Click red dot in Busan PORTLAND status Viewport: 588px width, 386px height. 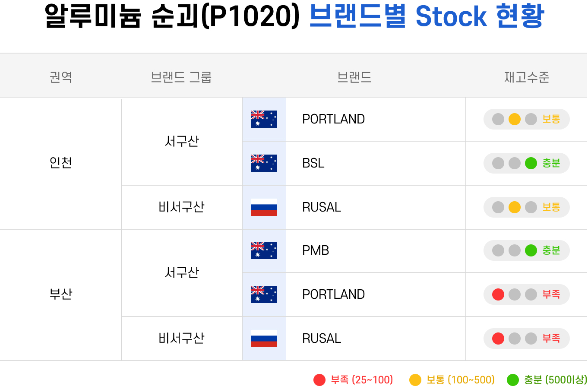[498, 294]
